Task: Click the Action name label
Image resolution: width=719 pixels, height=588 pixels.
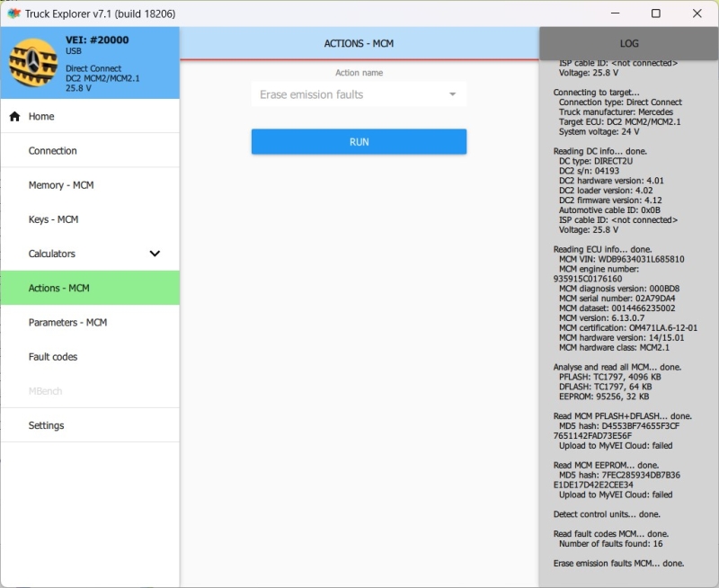Action: click(x=359, y=73)
